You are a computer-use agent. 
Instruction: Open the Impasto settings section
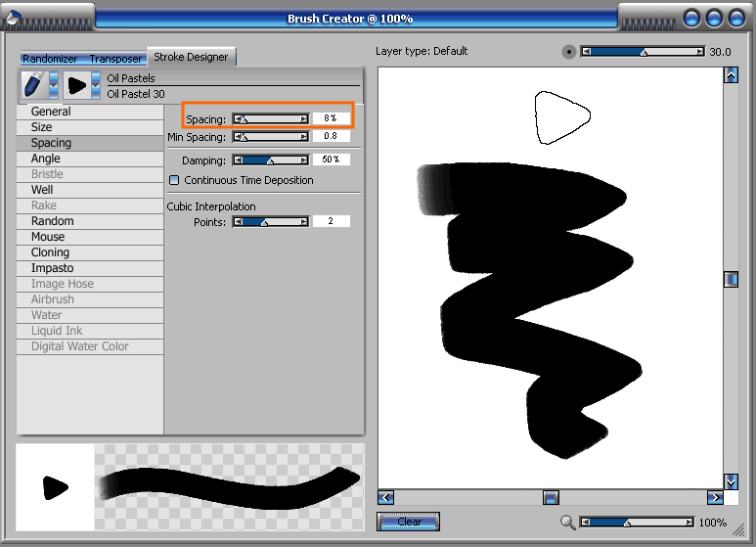90,268
